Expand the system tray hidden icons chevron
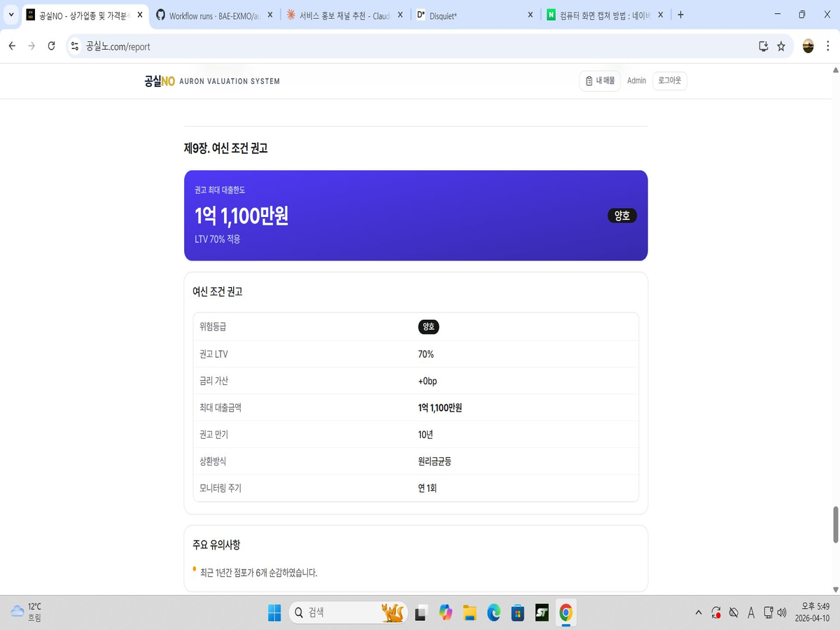Viewport: 840px width, 630px height. (x=698, y=612)
